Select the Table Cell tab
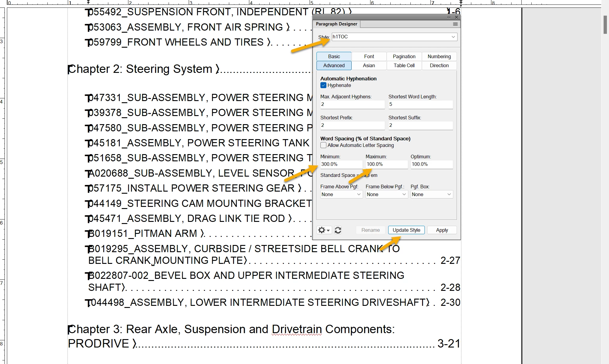 404,65
